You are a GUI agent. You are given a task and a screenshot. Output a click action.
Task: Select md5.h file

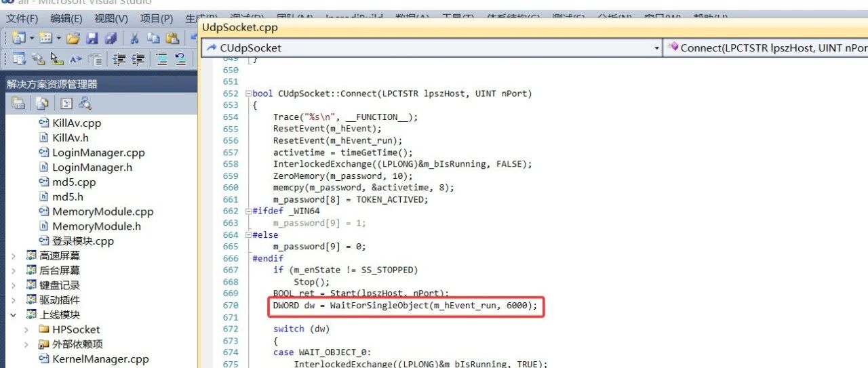(68, 197)
